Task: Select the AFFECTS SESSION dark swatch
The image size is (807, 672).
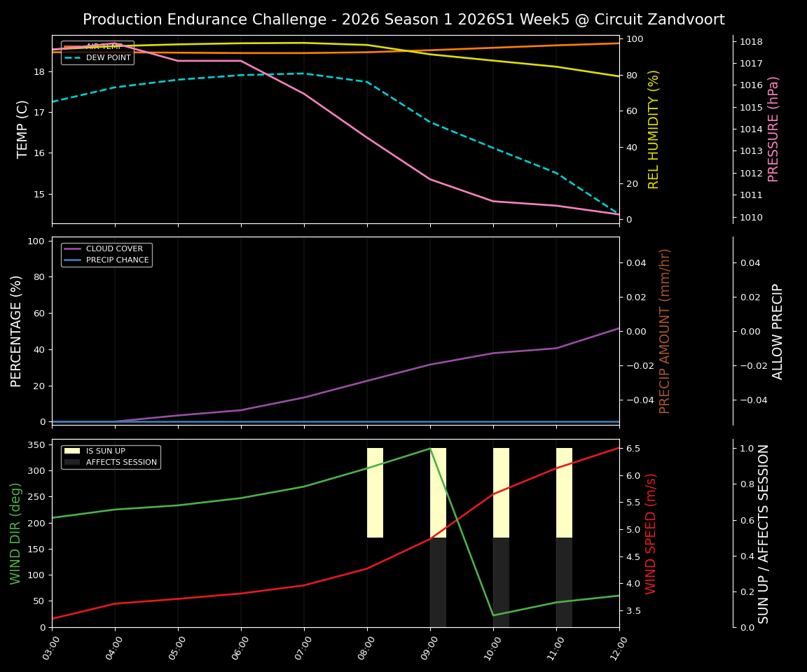Action: point(71,463)
